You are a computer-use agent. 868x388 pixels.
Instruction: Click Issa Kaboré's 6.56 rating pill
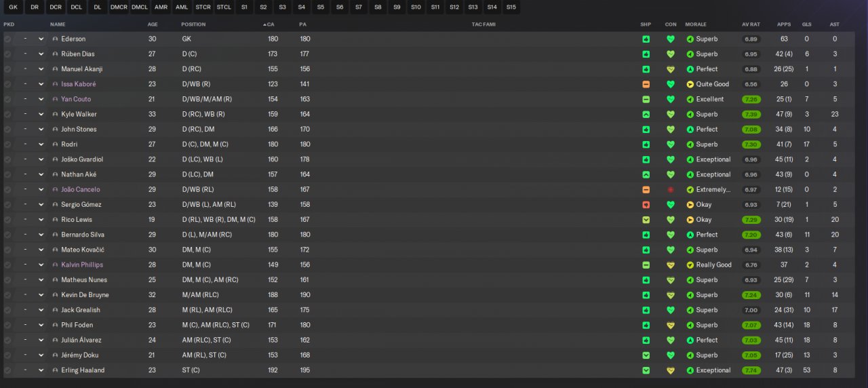pos(751,84)
